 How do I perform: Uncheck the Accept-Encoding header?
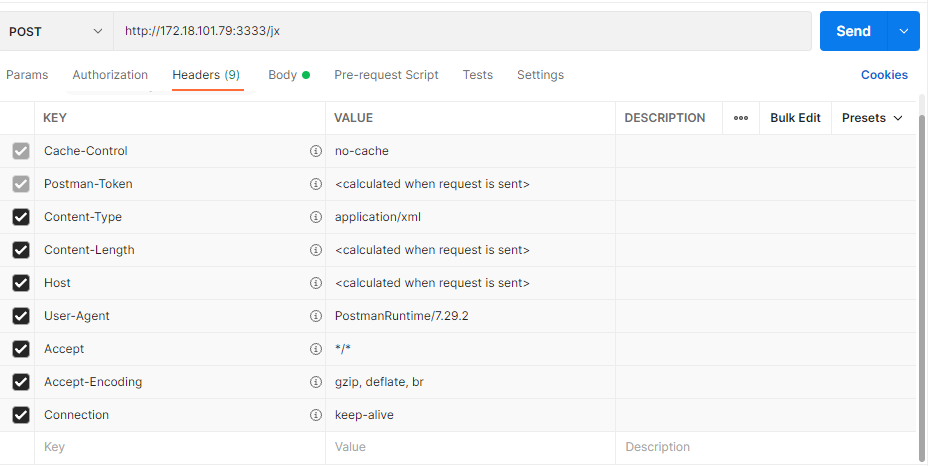coord(21,382)
